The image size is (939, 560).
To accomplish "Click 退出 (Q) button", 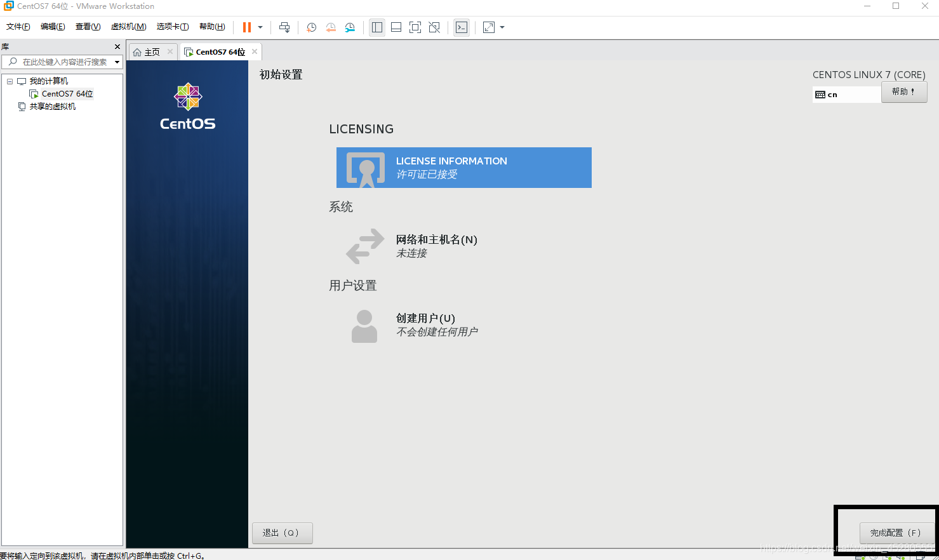I will point(283,533).
